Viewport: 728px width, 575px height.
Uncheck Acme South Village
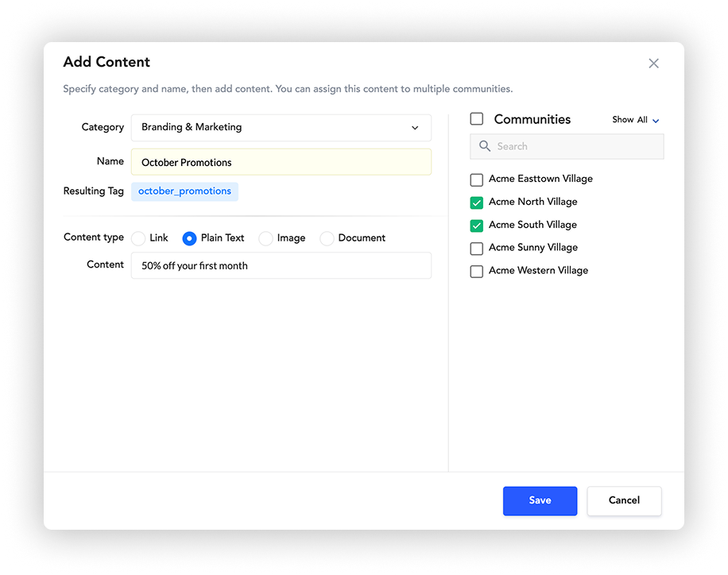coord(476,226)
